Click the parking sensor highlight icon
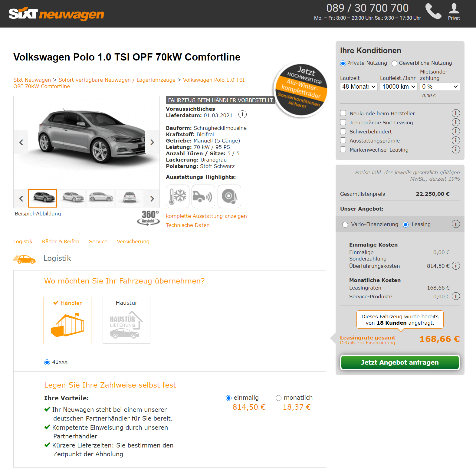476x472 pixels. 203,196
